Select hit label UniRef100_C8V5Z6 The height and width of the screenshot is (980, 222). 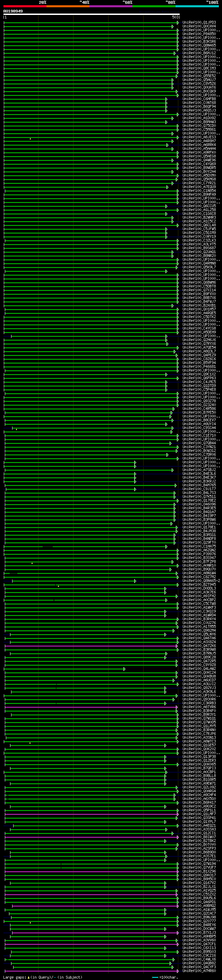199,84
